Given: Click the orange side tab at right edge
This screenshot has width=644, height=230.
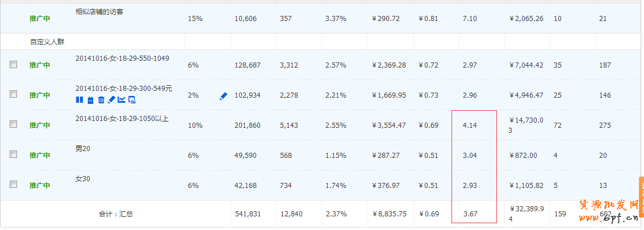Looking at the screenshot, I should (x=641, y=193).
